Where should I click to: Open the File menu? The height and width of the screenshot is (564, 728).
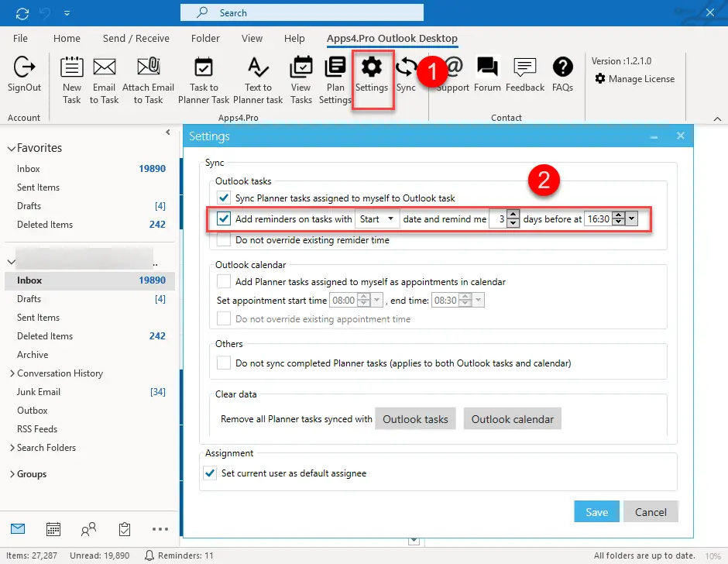point(21,39)
